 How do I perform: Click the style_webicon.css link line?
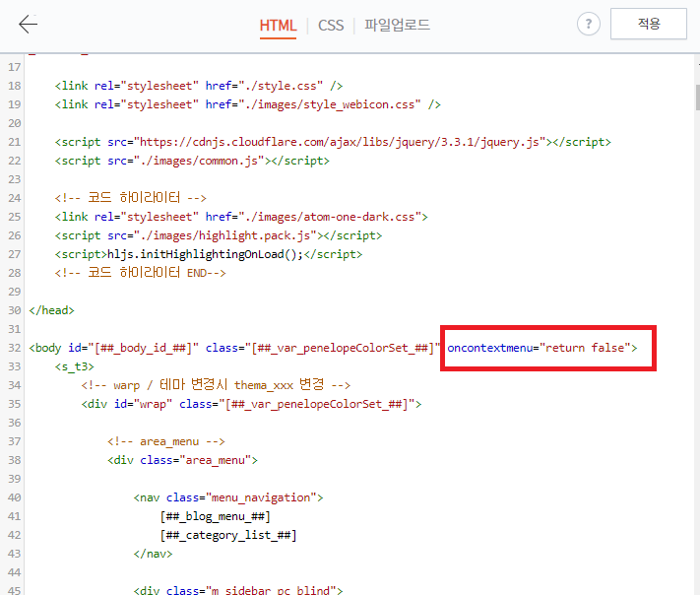tap(248, 104)
